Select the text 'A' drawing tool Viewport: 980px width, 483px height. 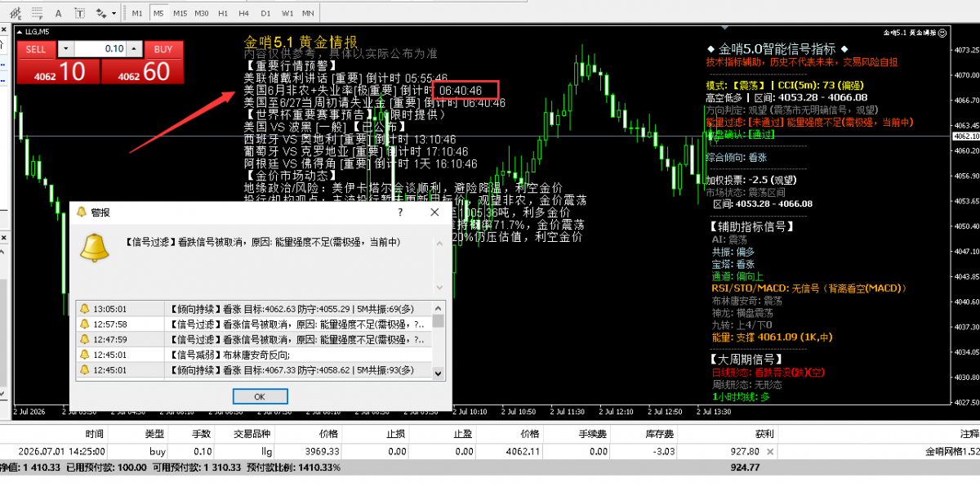point(58,13)
